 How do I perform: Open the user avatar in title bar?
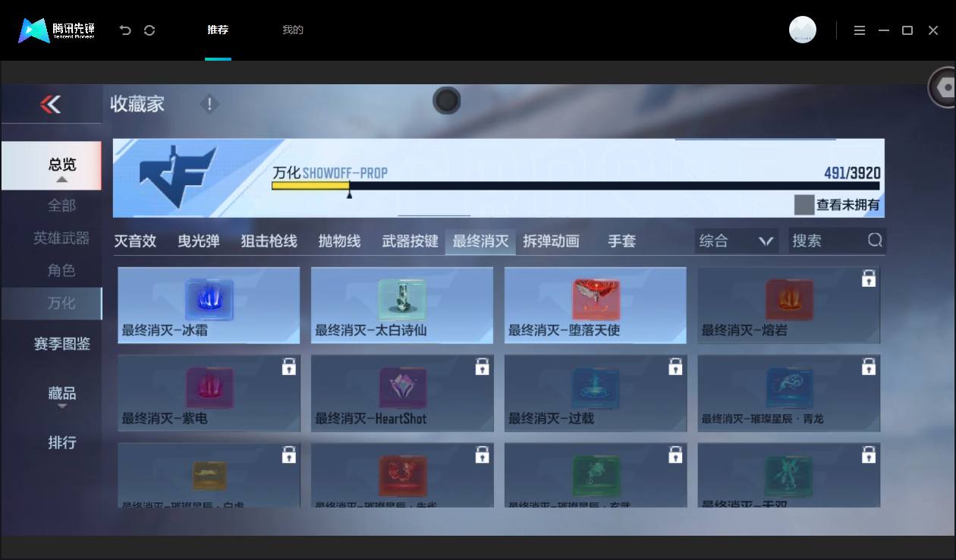(803, 30)
